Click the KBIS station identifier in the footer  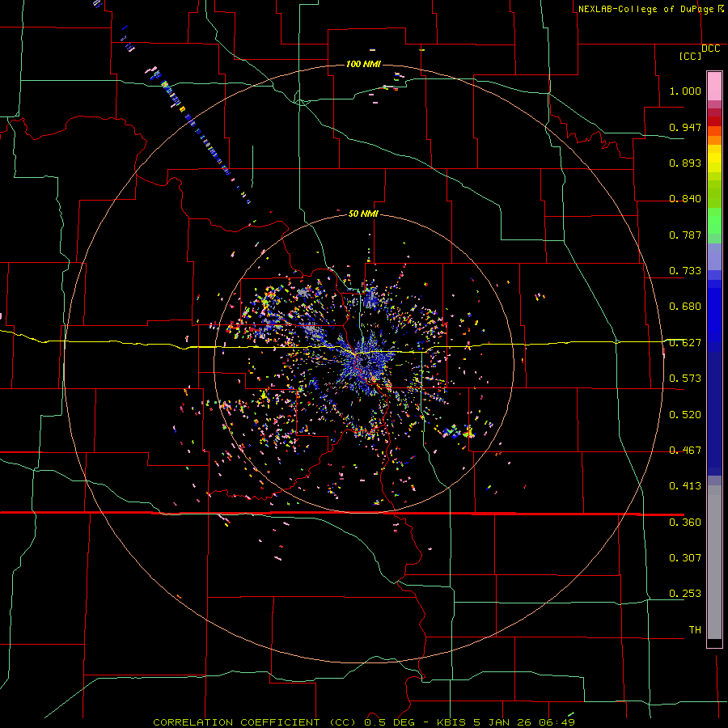click(452, 722)
